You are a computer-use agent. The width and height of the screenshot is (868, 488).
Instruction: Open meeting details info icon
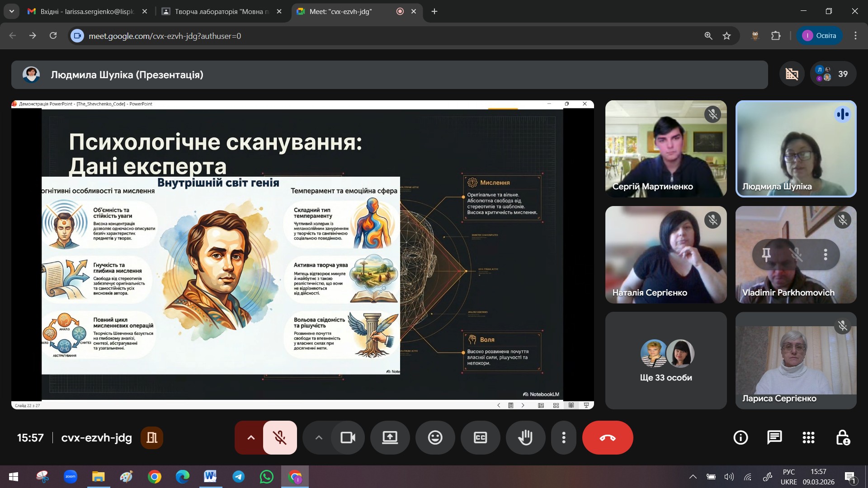(741, 437)
